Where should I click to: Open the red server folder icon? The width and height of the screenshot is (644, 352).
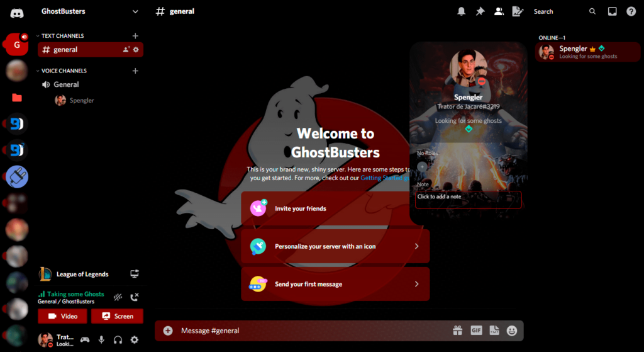coord(17,98)
